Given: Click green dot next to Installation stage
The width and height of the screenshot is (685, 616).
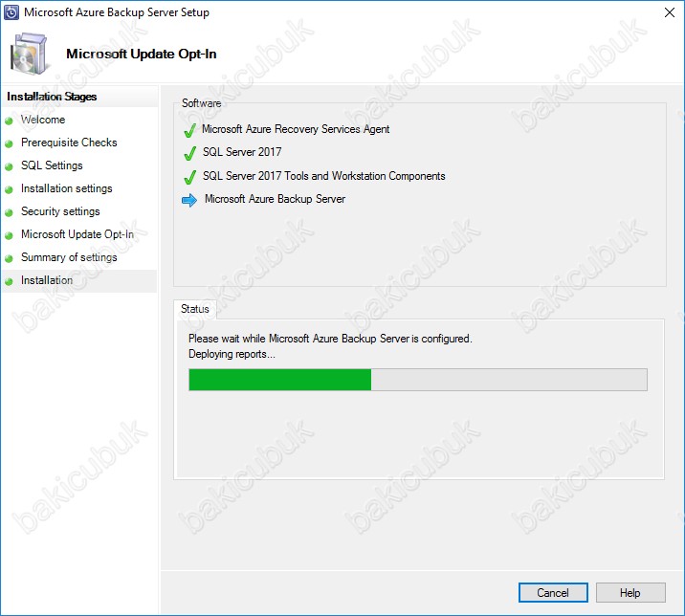Looking at the screenshot, I should [x=9, y=282].
